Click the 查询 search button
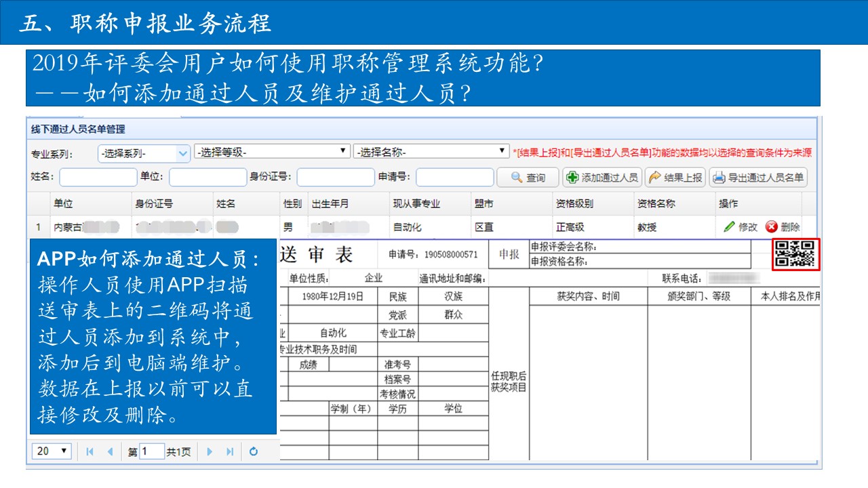The height and width of the screenshot is (488, 868). (528, 178)
